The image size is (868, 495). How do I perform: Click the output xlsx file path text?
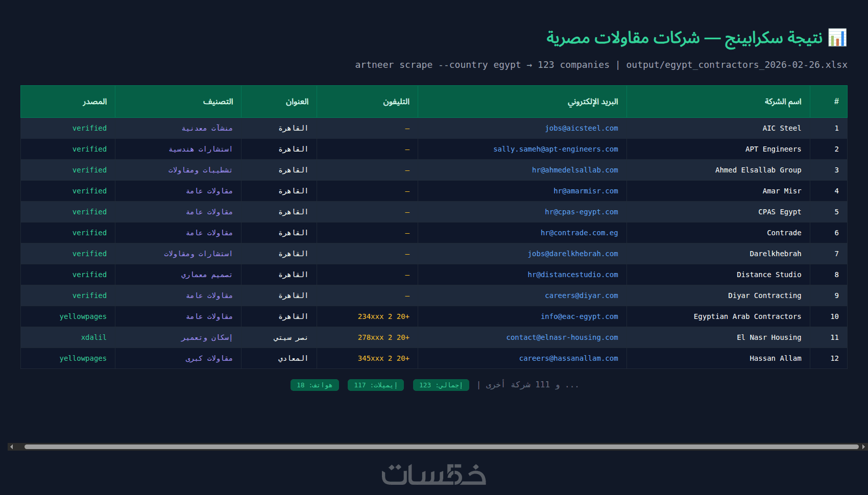(x=737, y=65)
